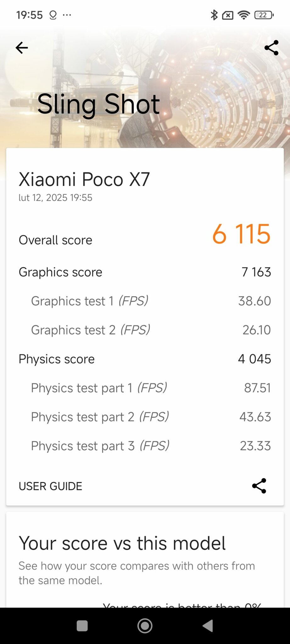Tap the Your score vs this model heading
Viewport: 290px width, 644px height.
tap(122, 543)
